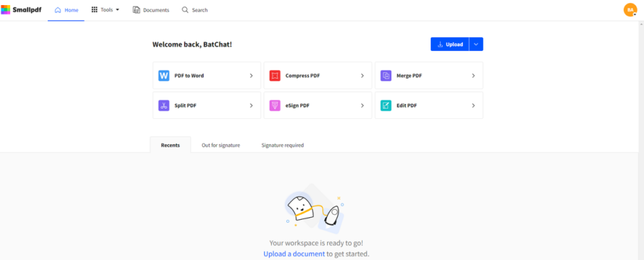This screenshot has height=260, width=644.
Task: Go to the Home tab
Action: click(x=66, y=10)
